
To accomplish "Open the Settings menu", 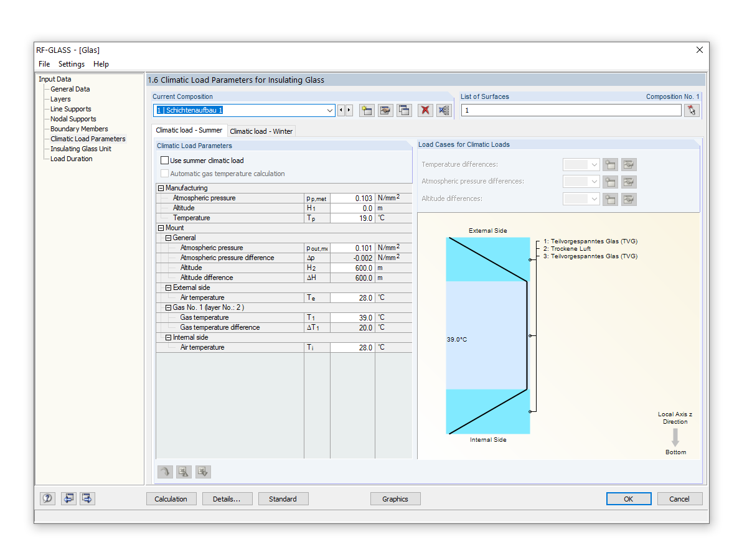I will 71,64.
